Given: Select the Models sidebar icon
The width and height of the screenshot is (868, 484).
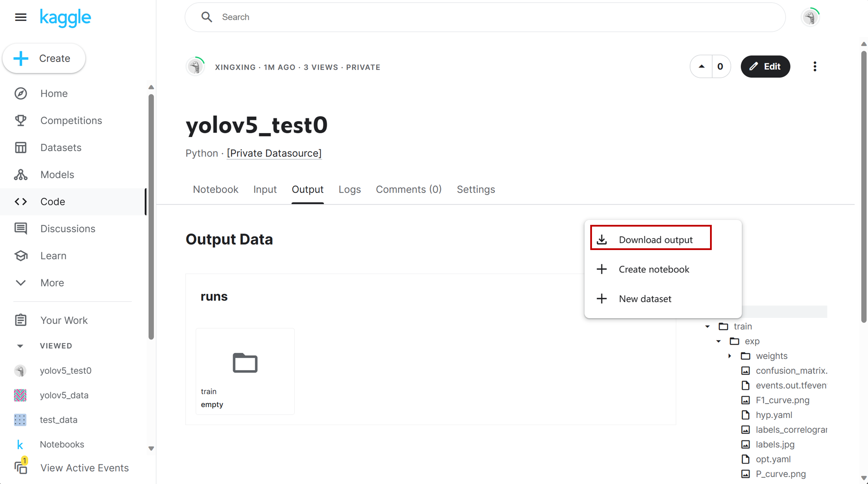Looking at the screenshot, I should (x=20, y=175).
